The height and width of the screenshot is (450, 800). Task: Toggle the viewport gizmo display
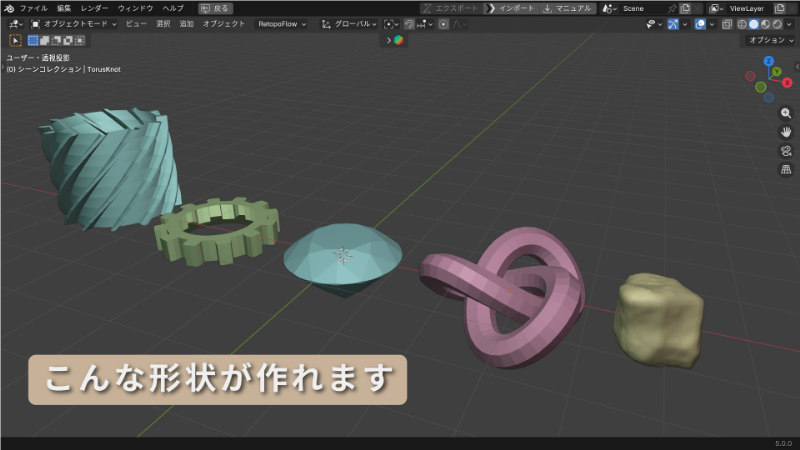click(674, 23)
